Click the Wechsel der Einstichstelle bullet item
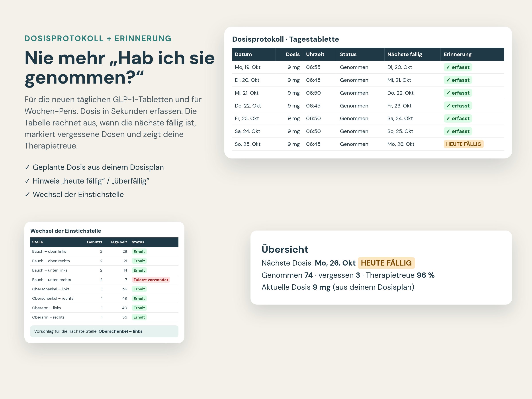The width and height of the screenshot is (532, 399). pos(74,195)
